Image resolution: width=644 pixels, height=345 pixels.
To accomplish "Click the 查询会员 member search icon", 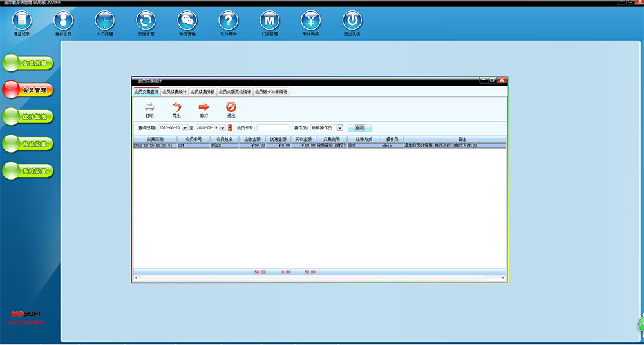I will pos(63,21).
